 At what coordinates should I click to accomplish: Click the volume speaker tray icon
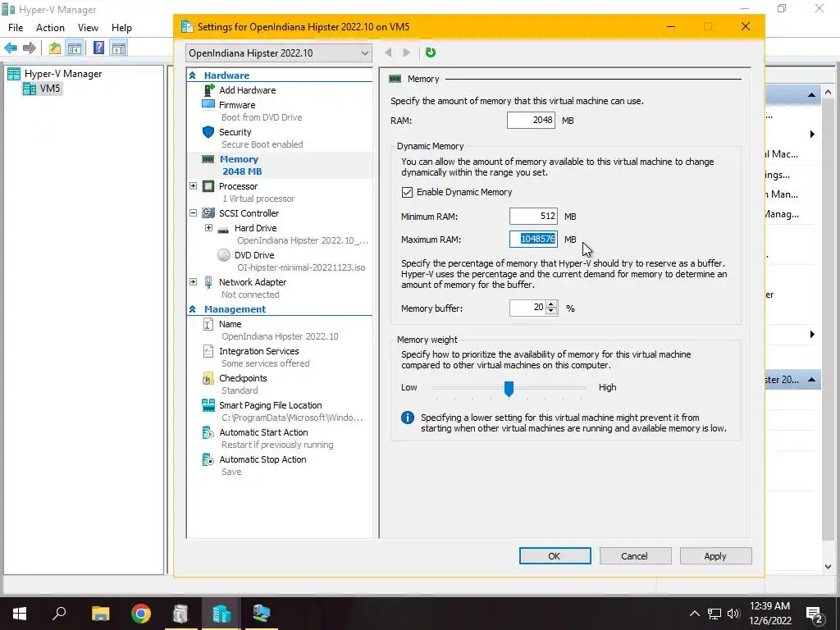tap(733, 614)
